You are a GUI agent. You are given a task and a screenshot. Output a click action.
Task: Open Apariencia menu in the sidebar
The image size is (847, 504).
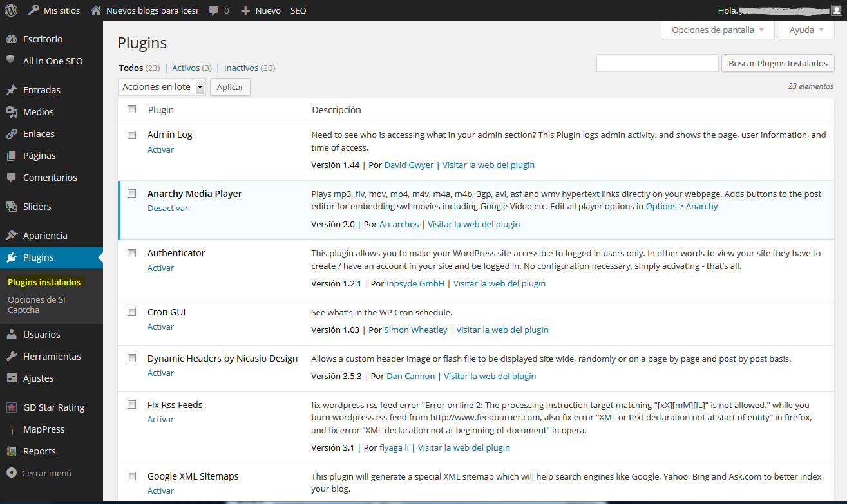coord(45,236)
